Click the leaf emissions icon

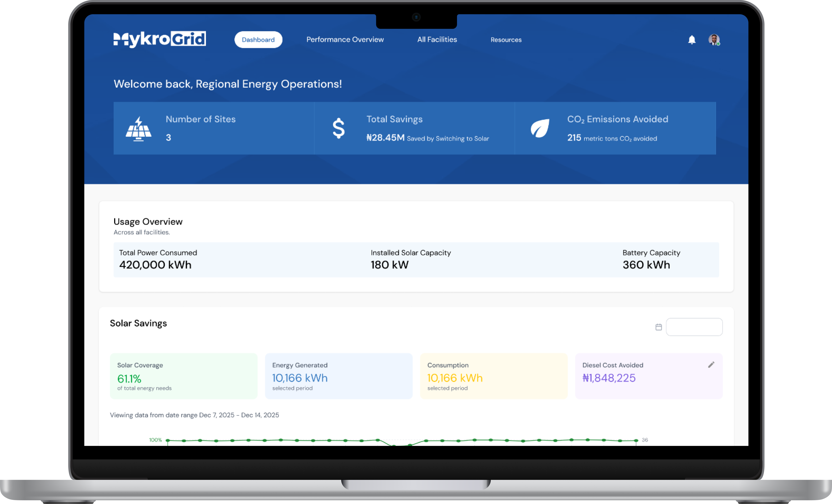(540, 128)
